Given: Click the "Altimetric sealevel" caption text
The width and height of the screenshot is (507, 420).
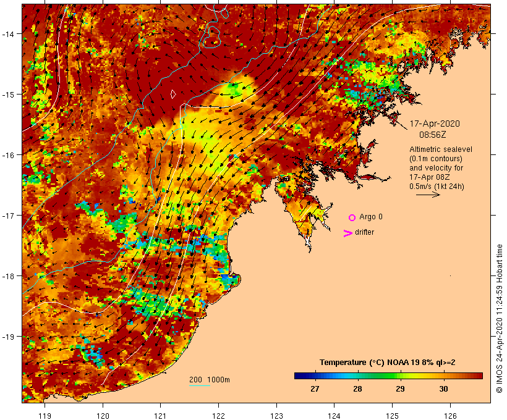Looking at the screenshot, I should [x=441, y=149].
